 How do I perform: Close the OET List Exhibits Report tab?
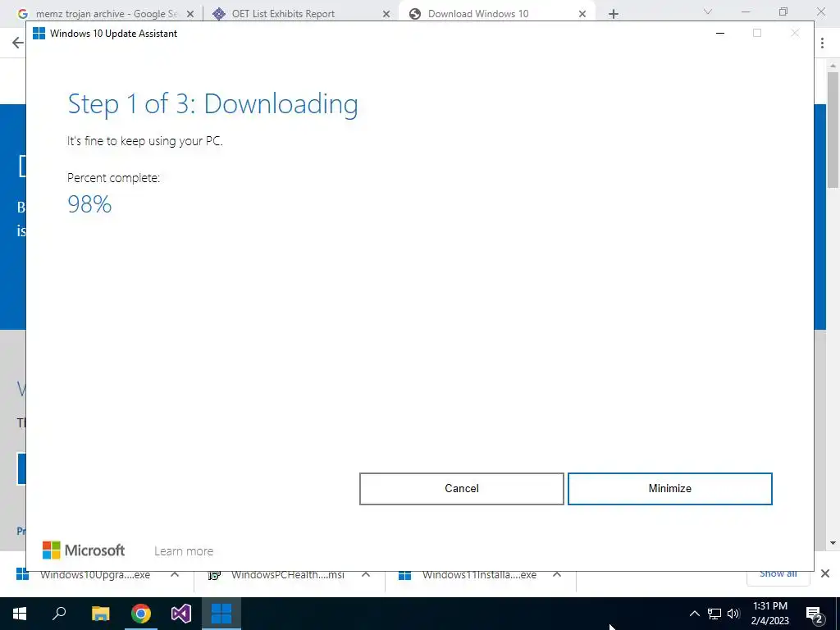(386, 14)
